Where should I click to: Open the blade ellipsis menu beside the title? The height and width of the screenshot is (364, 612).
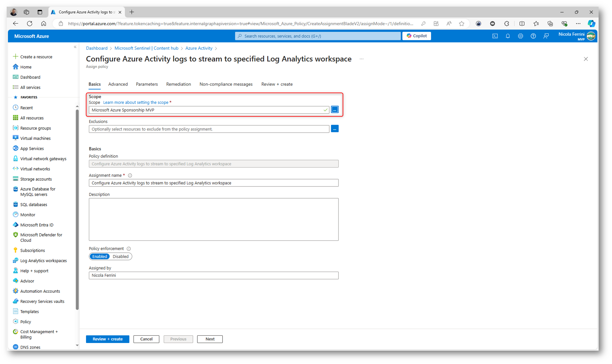[361, 59]
